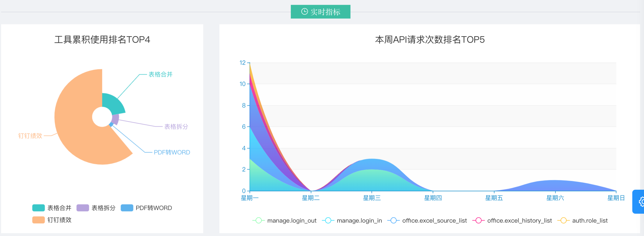Click the 表格拆分 pie label

[x=176, y=127]
